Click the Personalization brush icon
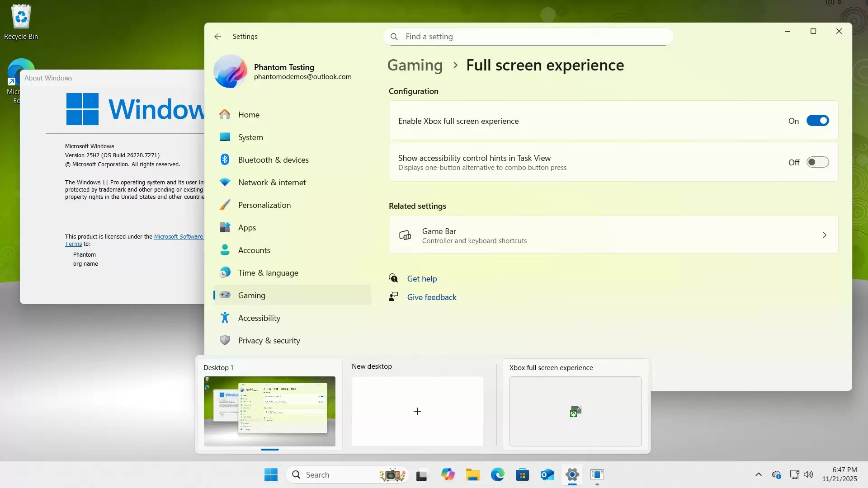The image size is (868, 488). (x=225, y=204)
